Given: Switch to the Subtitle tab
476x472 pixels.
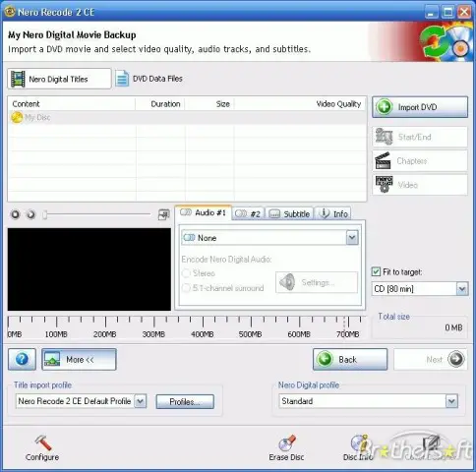Looking at the screenshot, I should click(289, 214).
